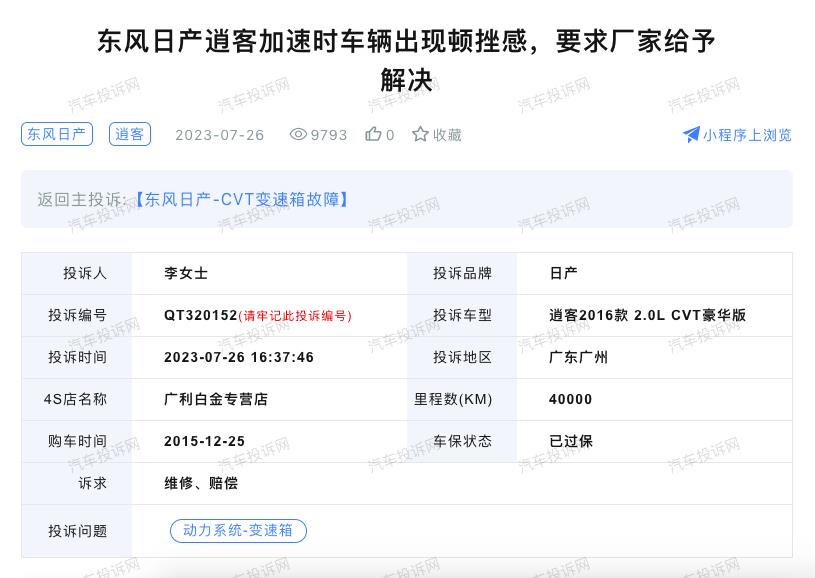Click complainant name 李女士
815x578 pixels.
point(186,273)
